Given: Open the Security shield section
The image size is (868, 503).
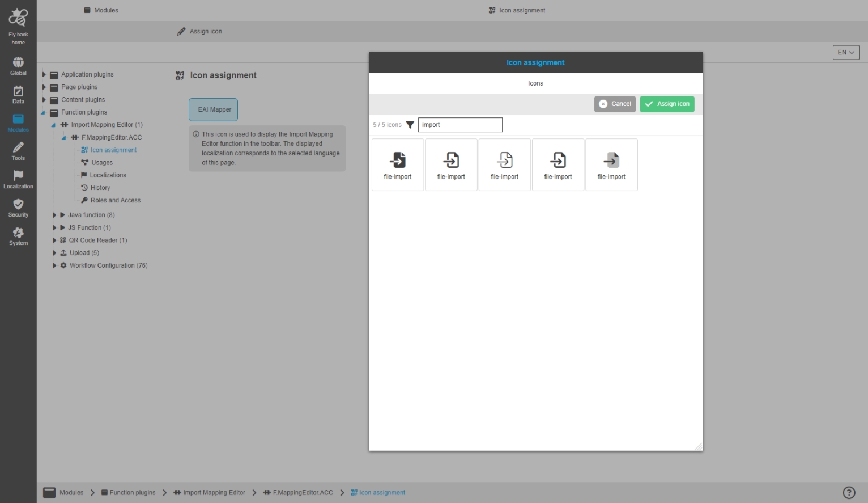Looking at the screenshot, I should (18, 208).
